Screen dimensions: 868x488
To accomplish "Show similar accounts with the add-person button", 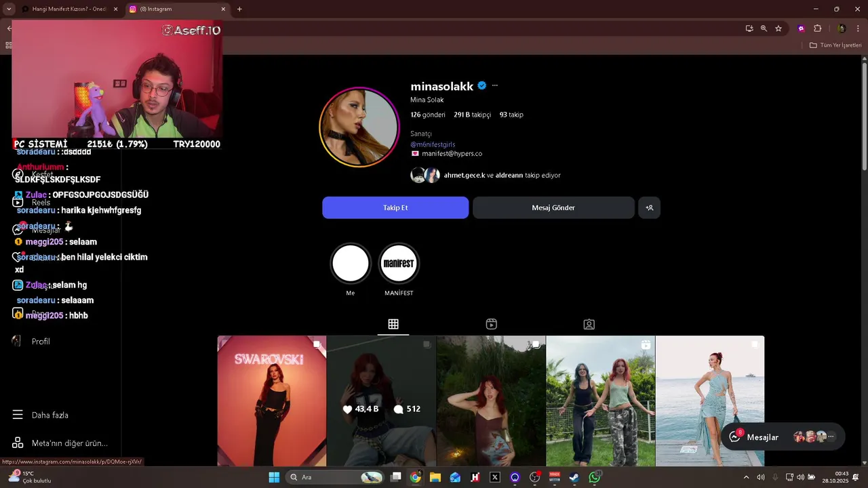I will click(649, 207).
